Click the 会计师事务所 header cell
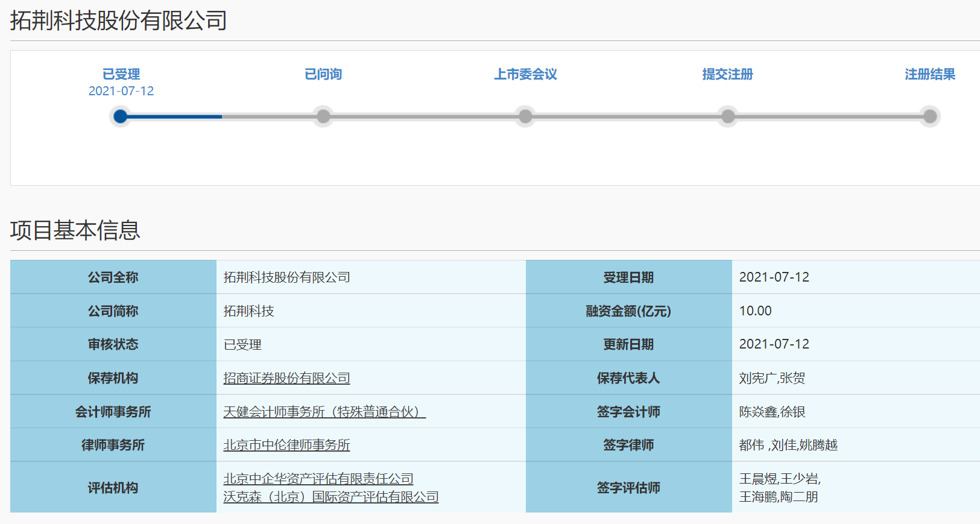Screen dimensions: 980x524 click(x=113, y=412)
